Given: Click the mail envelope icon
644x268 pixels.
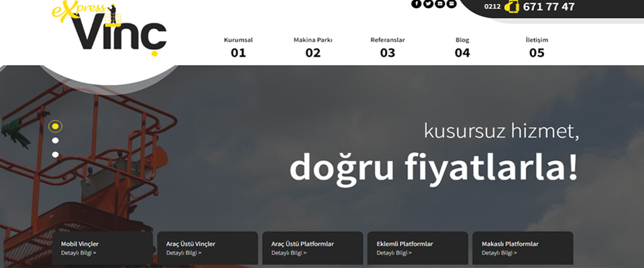Looking at the screenshot, I should (451, 4).
